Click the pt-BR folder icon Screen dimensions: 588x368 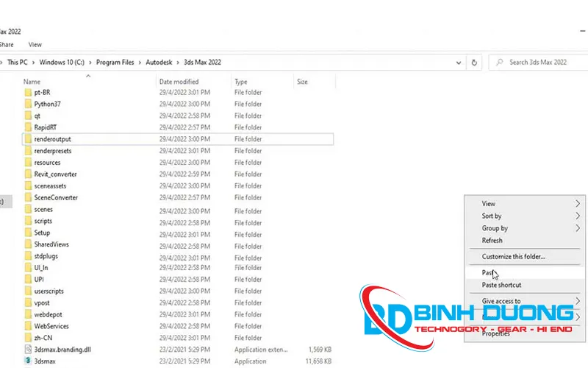pyautogui.click(x=28, y=93)
